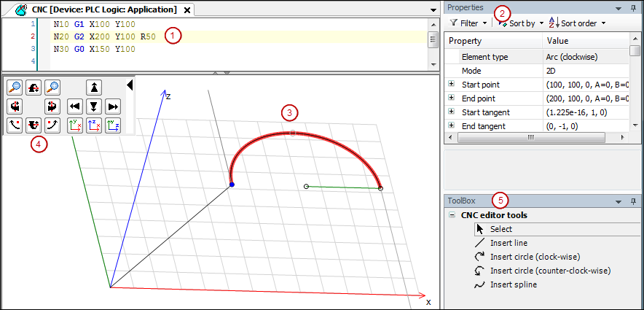Click the Start tangent value (1.225e-16, 1, 0)

tap(576, 112)
